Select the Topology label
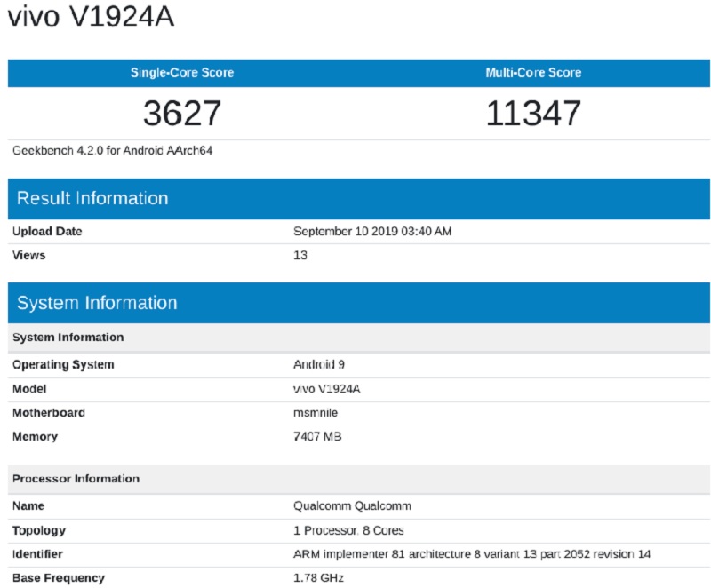The height and width of the screenshot is (588, 711). point(39,530)
